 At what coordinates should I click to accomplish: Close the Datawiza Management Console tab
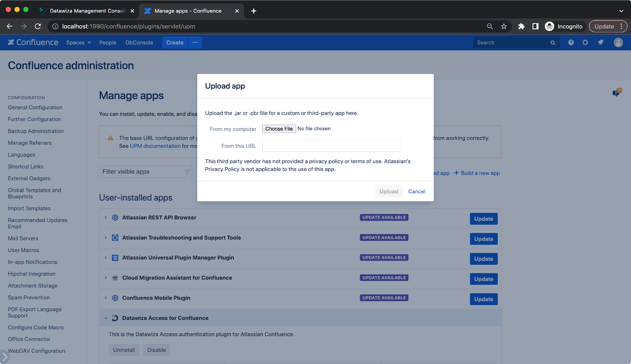(x=133, y=11)
